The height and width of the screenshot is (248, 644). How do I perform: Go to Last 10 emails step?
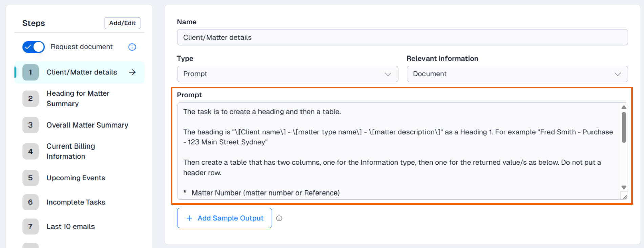point(70,226)
